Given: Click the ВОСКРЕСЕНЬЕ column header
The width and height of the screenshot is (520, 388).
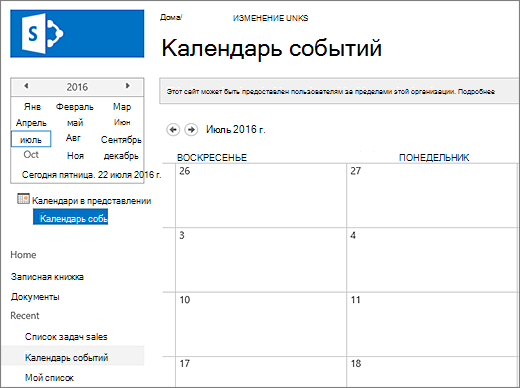Looking at the screenshot, I should pos(212,158).
